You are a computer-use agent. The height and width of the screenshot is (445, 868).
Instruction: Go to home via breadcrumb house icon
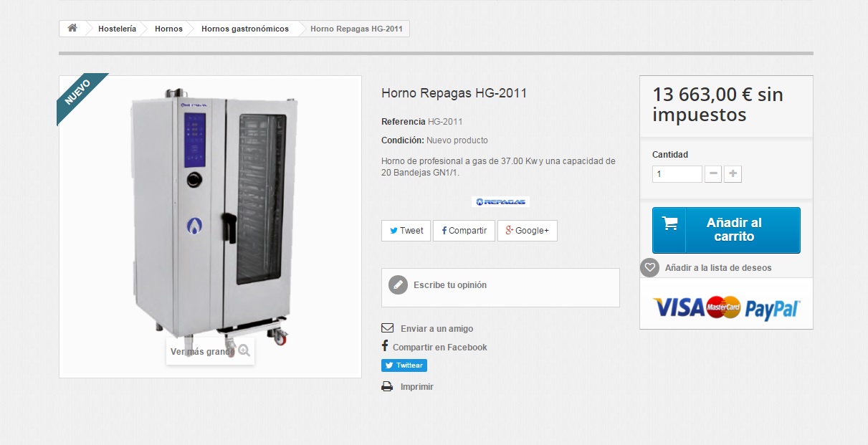[x=72, y=29]
